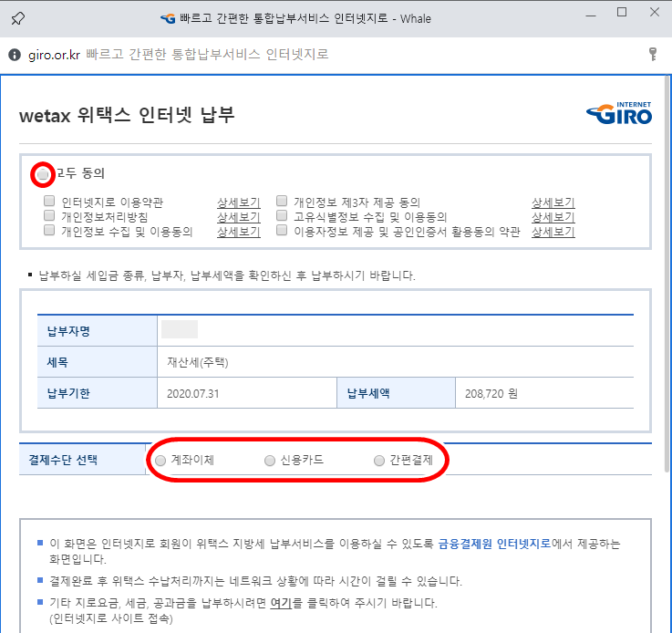Close the Whale popup window
The image size is (672, 633).
(655, 13)
